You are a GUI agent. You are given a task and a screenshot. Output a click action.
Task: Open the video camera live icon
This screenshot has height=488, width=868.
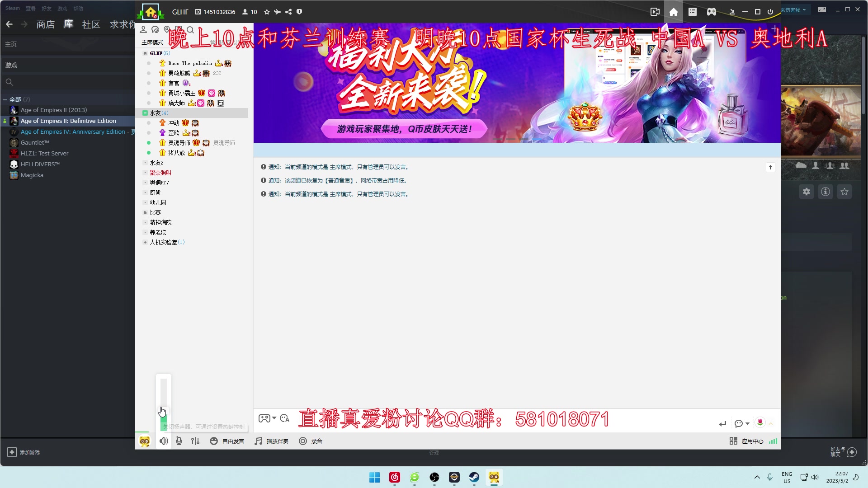click(x=655, y=12)
